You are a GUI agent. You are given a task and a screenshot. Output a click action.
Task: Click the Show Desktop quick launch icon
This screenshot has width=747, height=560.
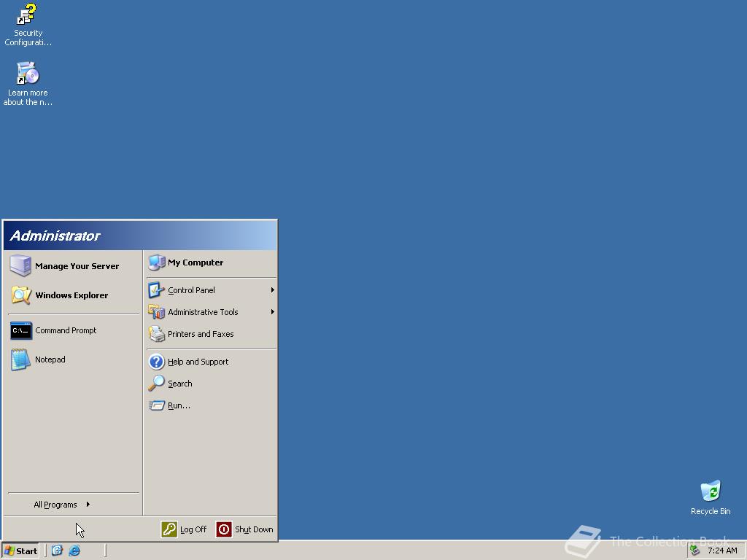tap(57, 551)
